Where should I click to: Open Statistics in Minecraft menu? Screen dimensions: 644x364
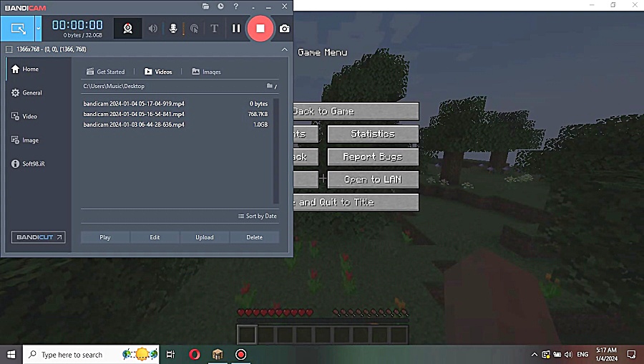[373, 134]
